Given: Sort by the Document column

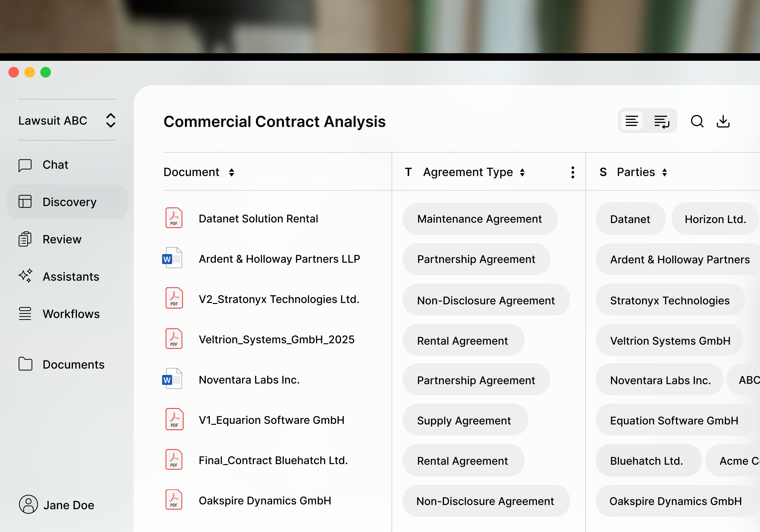Looking at the screenshot, I should pos(231,173).
